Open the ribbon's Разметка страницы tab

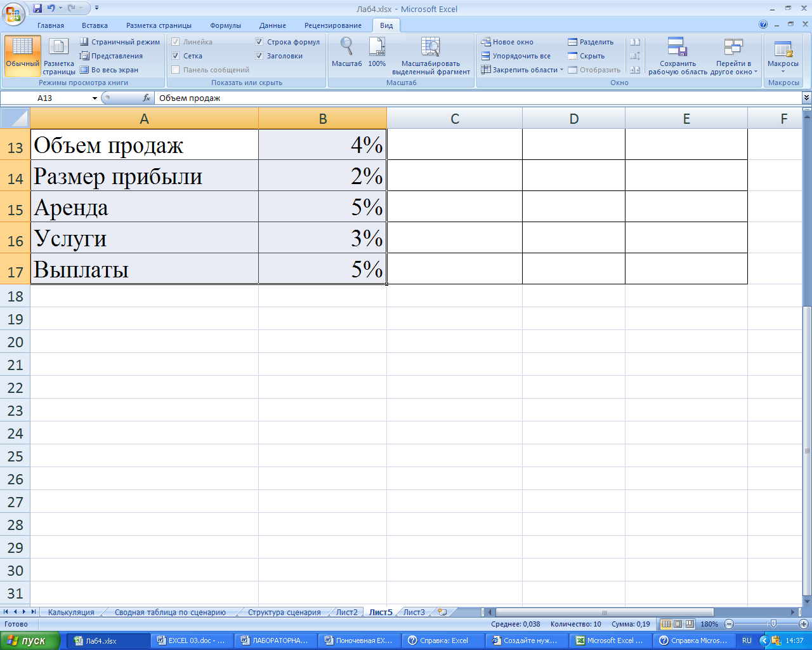click(159, 25)
